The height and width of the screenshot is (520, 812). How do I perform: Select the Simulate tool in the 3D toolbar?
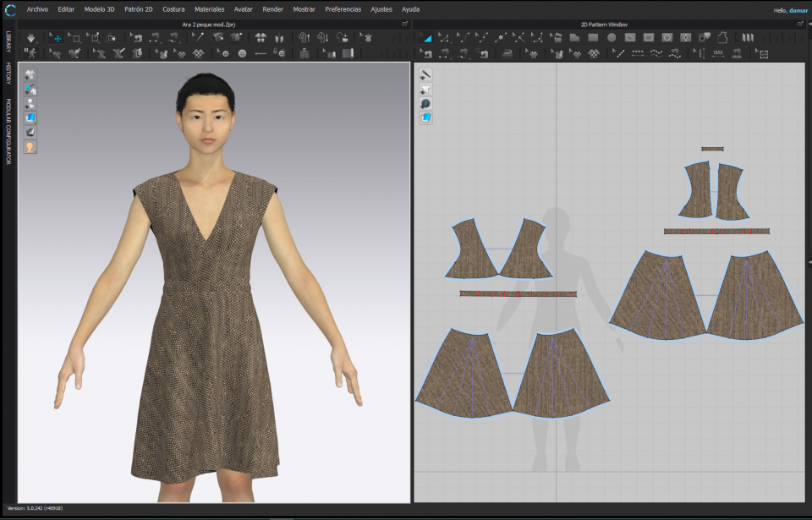(30, 38)
